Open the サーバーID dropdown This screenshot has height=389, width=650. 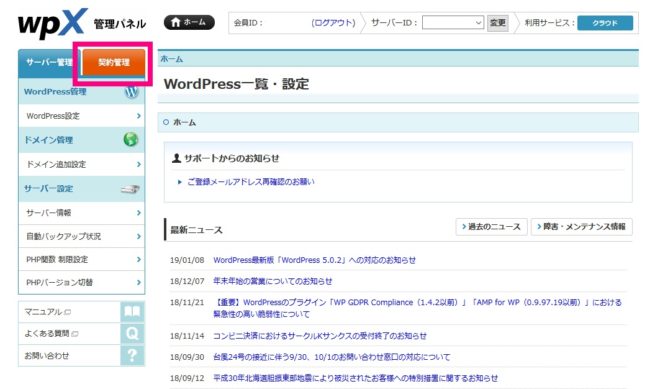click(453, 22)
